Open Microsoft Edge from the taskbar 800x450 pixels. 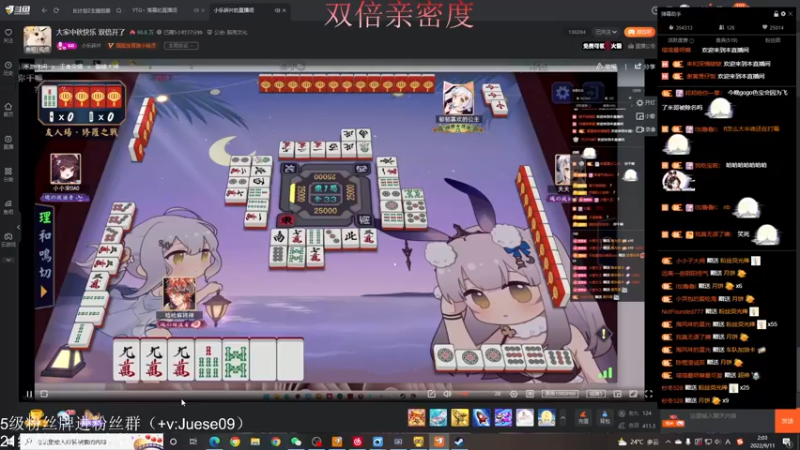coord(214,441)
